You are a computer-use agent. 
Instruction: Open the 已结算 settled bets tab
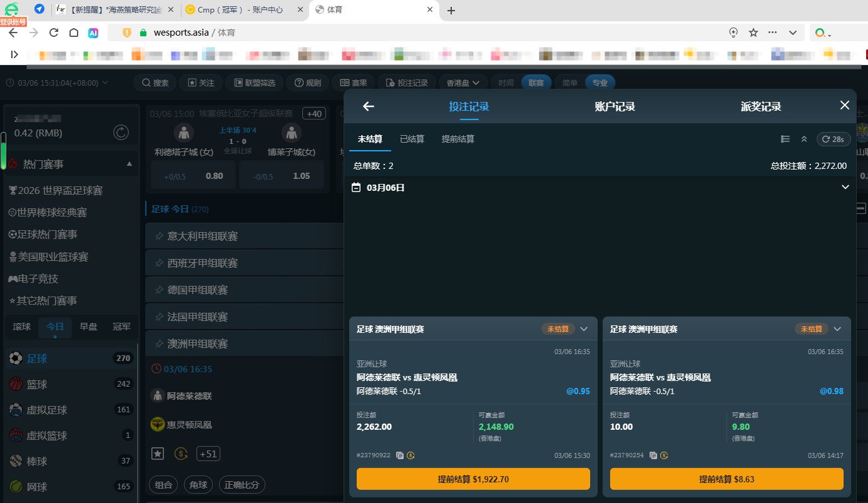pyautogui.click(x=412, y=139)
